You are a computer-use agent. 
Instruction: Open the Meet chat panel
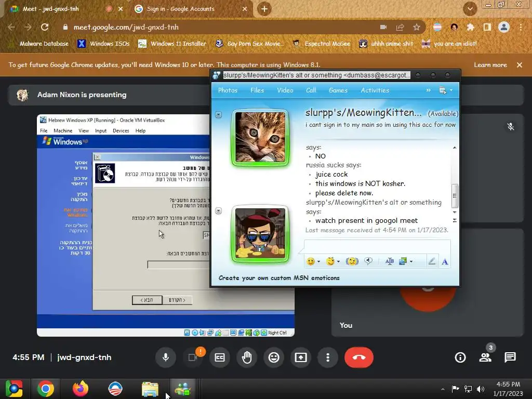pyautogui.click(x=510, y=357)
